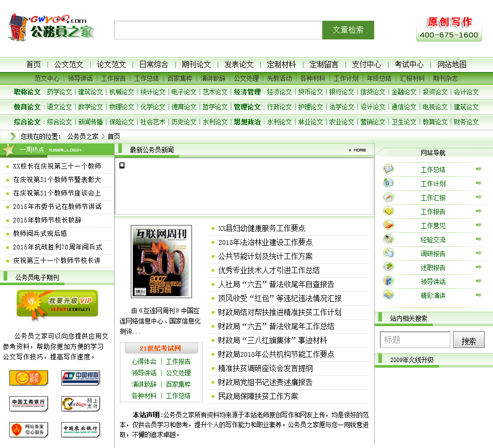Click the 工作总结 navigation icon

point(389,169)
